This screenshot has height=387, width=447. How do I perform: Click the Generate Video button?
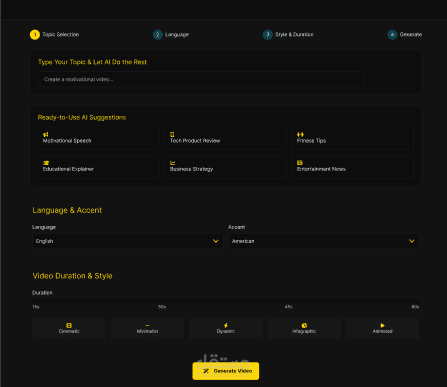pyautogui.click(x=226, y=371)
